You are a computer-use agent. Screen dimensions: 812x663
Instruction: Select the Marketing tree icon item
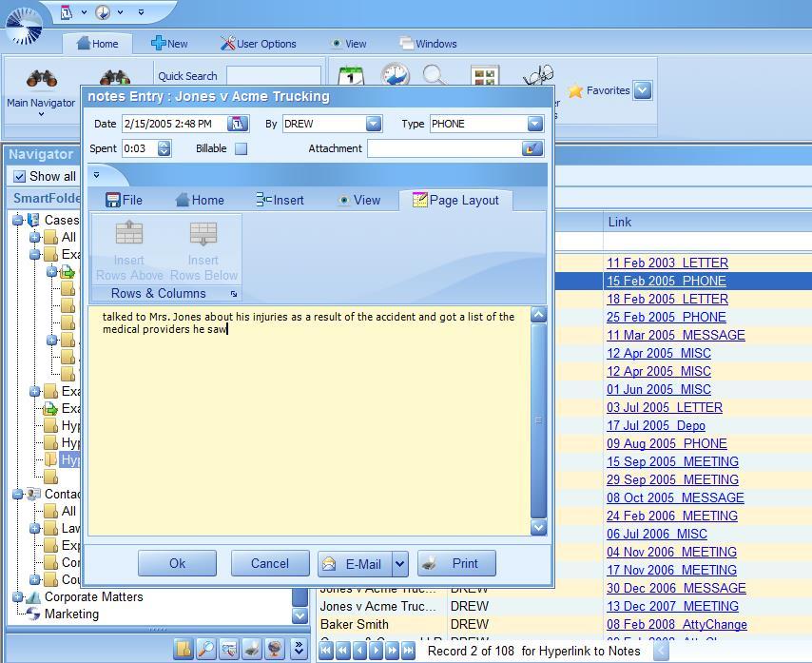[32, 614]
